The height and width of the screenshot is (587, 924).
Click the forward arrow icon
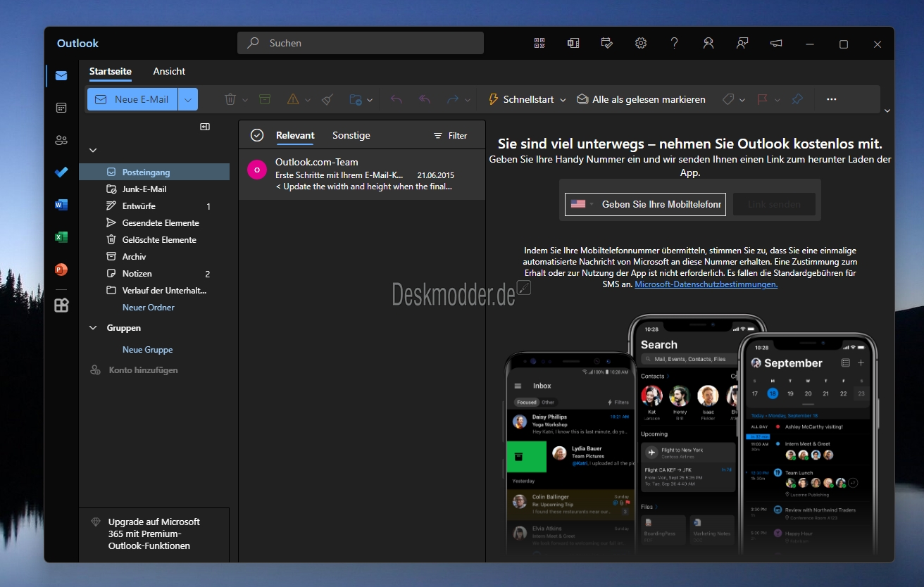coord(453,99)
